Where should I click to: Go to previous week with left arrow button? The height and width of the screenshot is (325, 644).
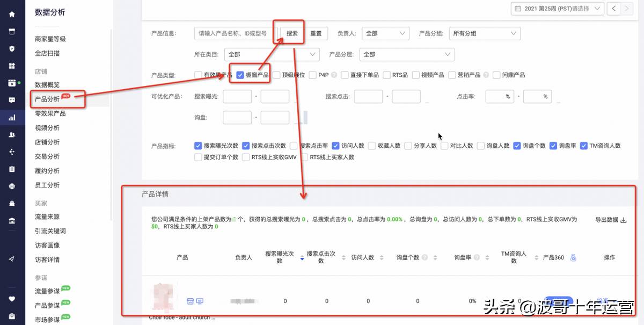click(x=614, y=9)
